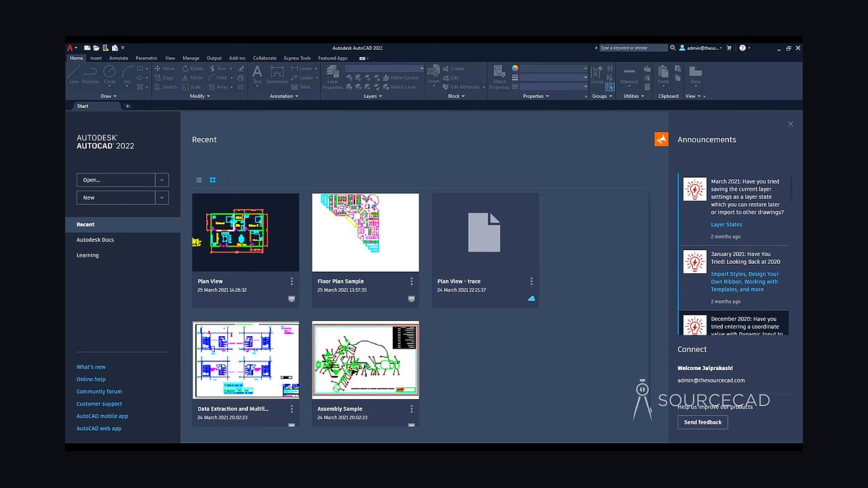This screenshot has width=868, height=488.
Task: Switch recent files to list view
Action: [199, 179]
